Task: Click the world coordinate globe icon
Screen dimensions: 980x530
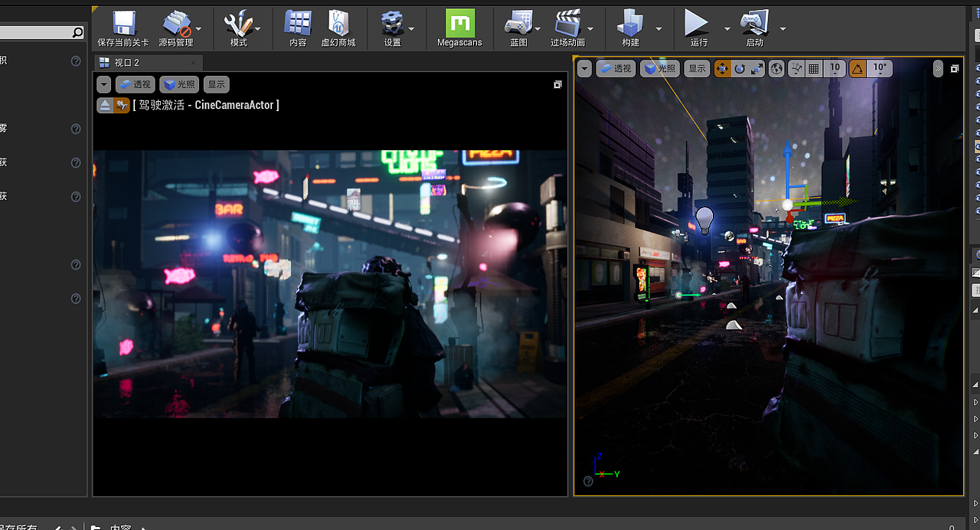Action: (776, 69)
